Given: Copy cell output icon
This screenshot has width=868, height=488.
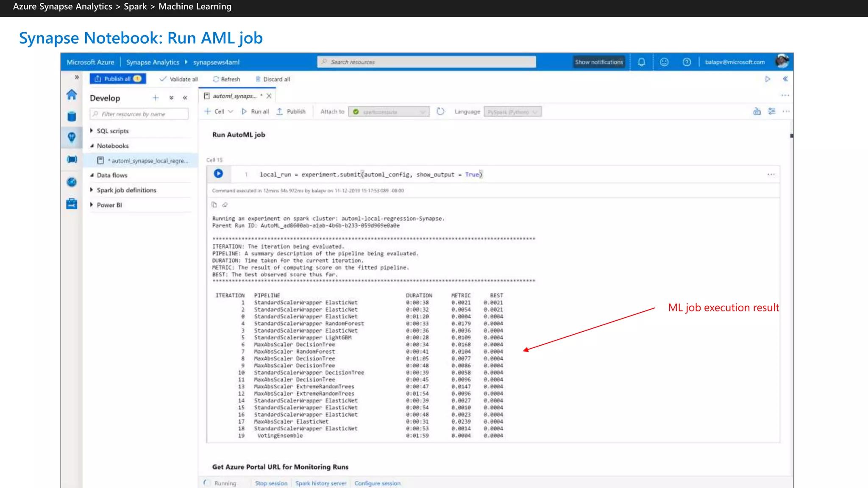Looking at the screenshot, I should (214, 205).
